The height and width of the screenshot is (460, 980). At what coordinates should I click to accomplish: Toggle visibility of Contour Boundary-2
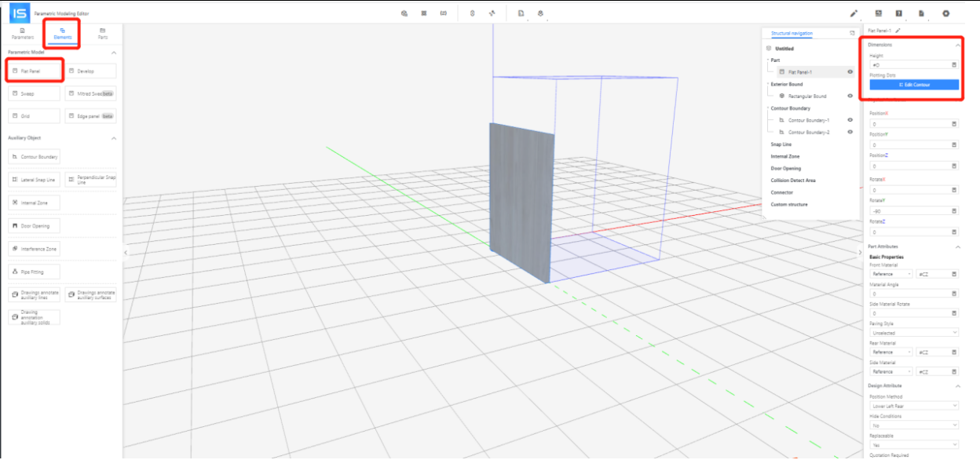pos(850,132)
